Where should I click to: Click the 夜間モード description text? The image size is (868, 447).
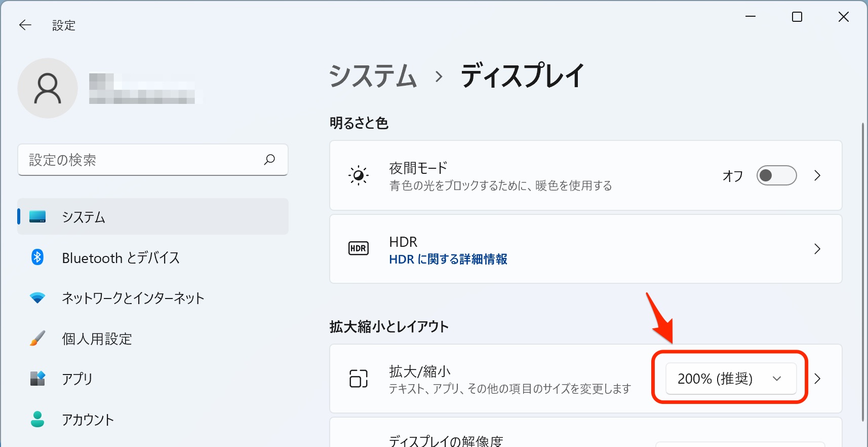click(500, 186)
